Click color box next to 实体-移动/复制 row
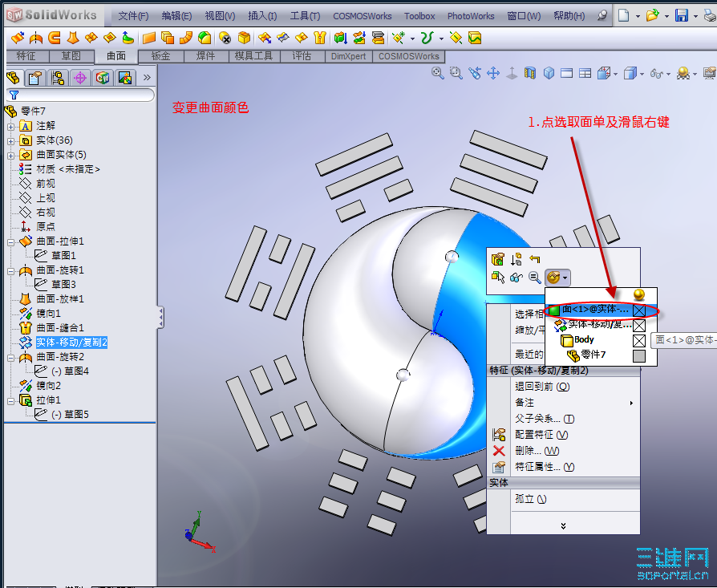 click(639, 326)
